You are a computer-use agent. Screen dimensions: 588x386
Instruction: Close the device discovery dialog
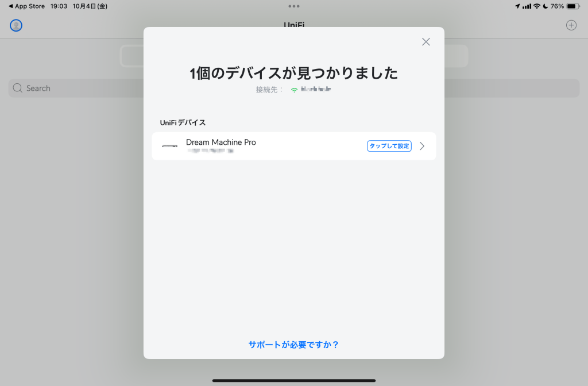click(425, 41)
